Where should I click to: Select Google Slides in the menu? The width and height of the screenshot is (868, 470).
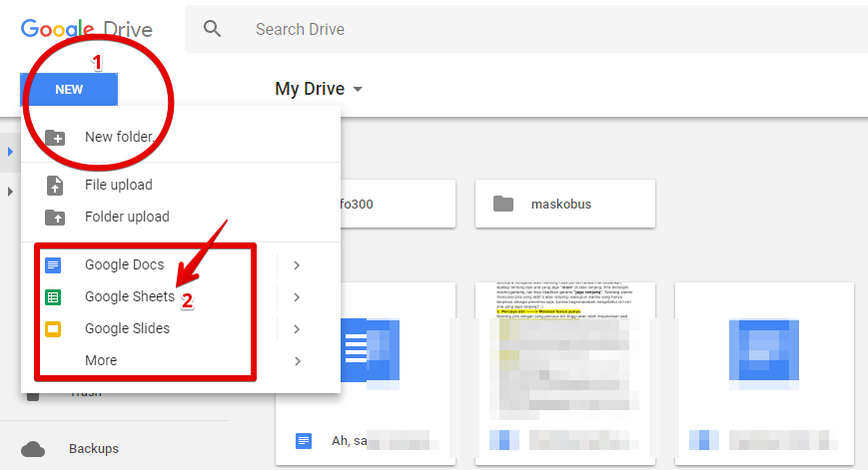coord(181,328)
